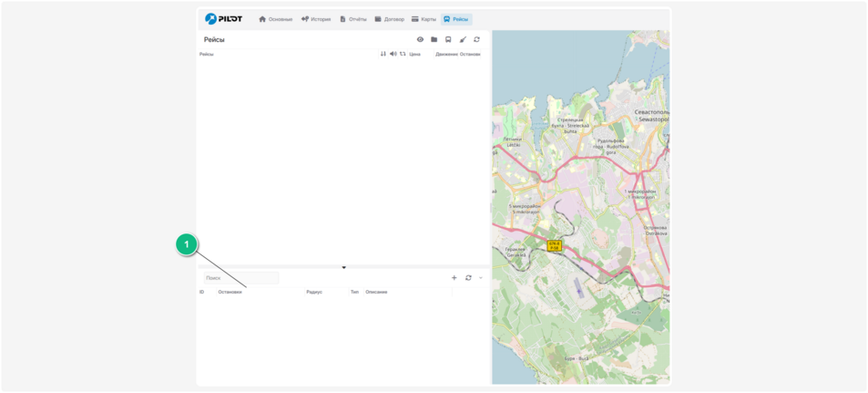Click the speaker sound column icon
This screenshot has height=393, width=868.
(x=393, y=54)
